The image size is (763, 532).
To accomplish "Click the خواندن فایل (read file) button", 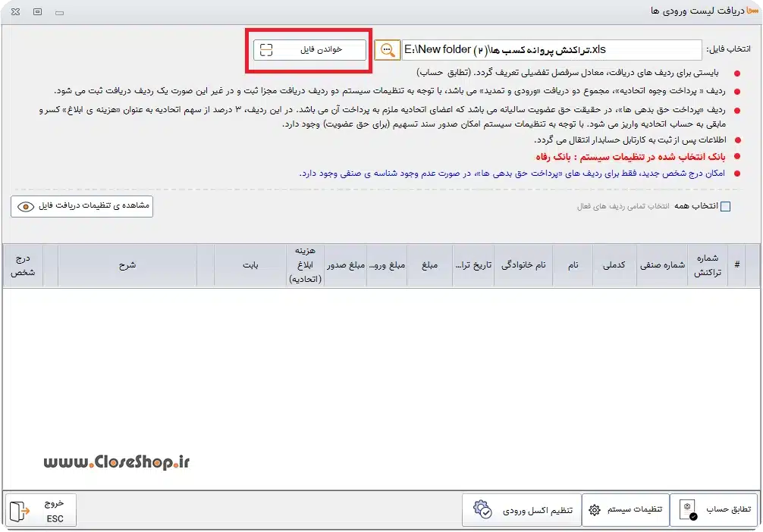I will [309, 50].
